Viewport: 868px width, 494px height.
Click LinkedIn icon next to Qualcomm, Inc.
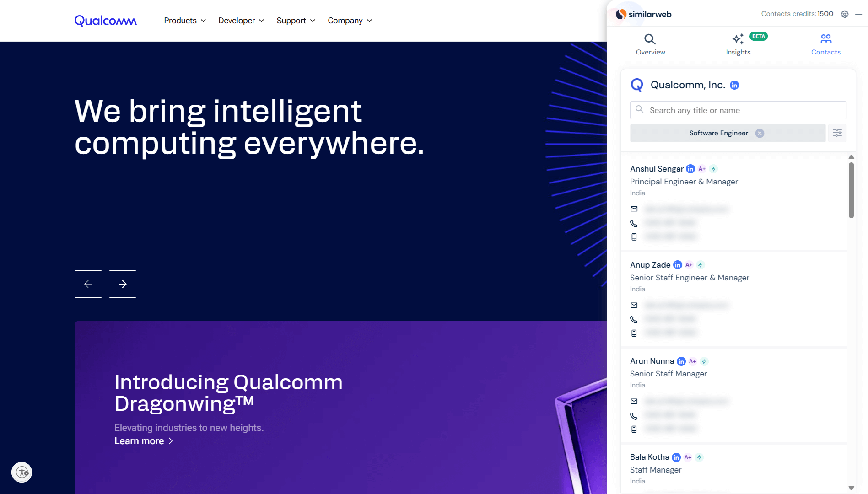click(x=734, y=85)
